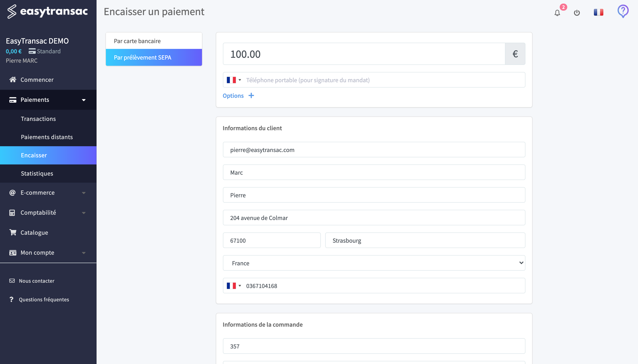Click the home icon beside Commencer

(13, 80)
